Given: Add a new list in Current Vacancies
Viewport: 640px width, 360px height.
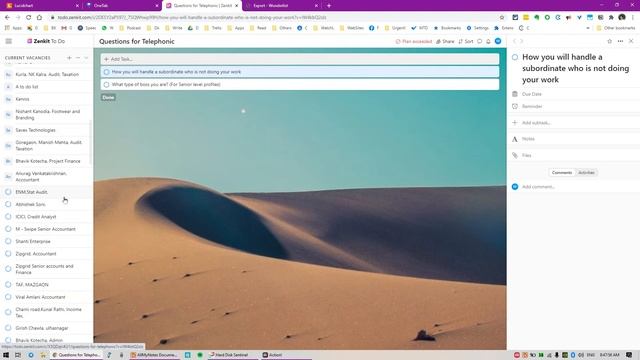Looking at the screenshot, I should [69, 58].
